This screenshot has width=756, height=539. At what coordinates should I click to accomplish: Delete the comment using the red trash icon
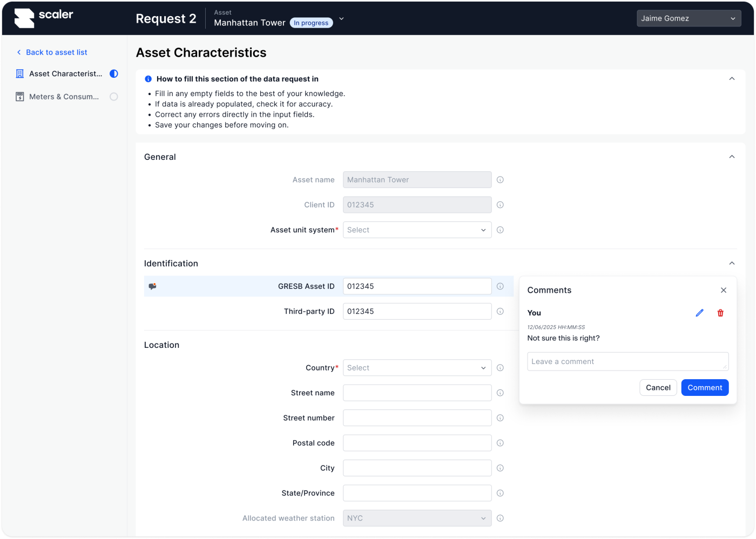click(720, 313)
